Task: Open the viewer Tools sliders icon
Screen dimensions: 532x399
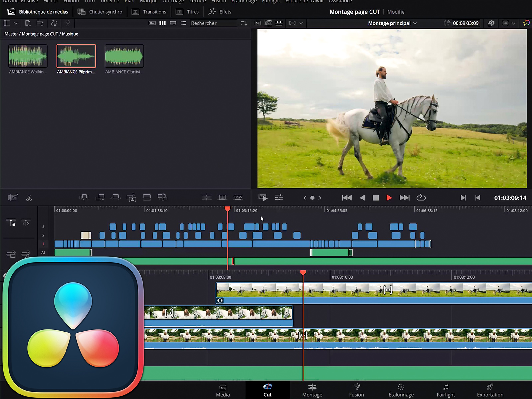Action: [279, 198]
